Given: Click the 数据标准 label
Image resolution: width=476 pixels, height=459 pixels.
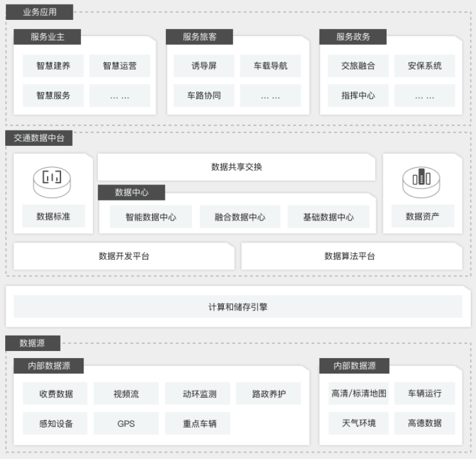Looking at the screenshot, I should click(x=53, y=216).
